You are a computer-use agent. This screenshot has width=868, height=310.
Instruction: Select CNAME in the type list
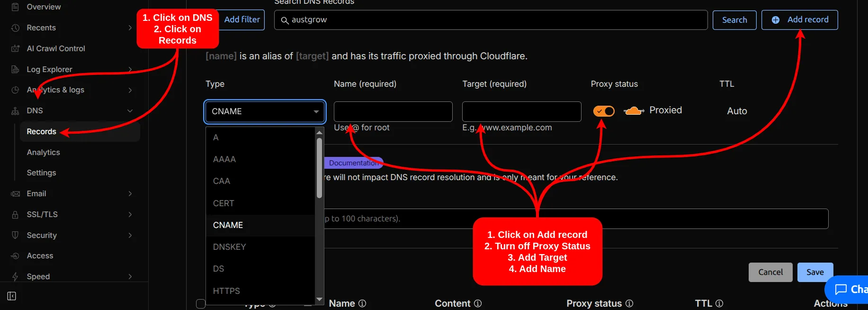click(x=260, y=225)
